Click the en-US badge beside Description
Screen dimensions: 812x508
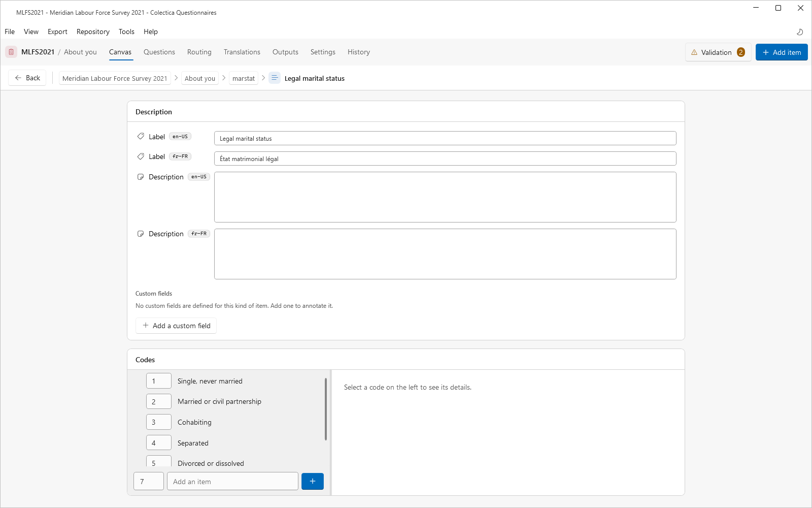point(199,177)
